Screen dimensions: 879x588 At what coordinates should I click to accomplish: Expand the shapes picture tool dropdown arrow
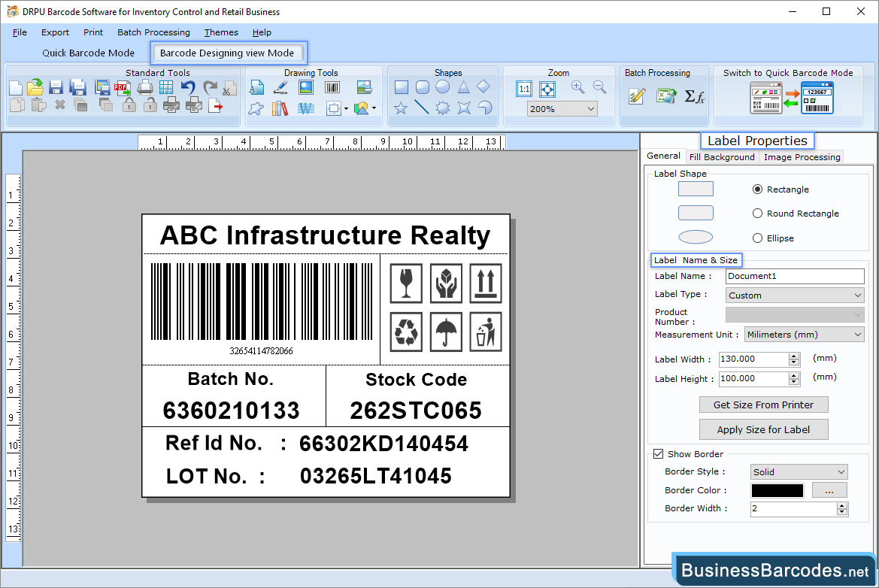[374, 108]
